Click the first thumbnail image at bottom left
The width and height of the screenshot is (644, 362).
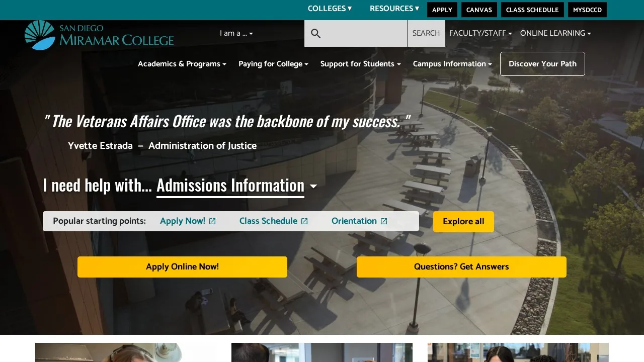pyautogui.click(x=126, y=352)
